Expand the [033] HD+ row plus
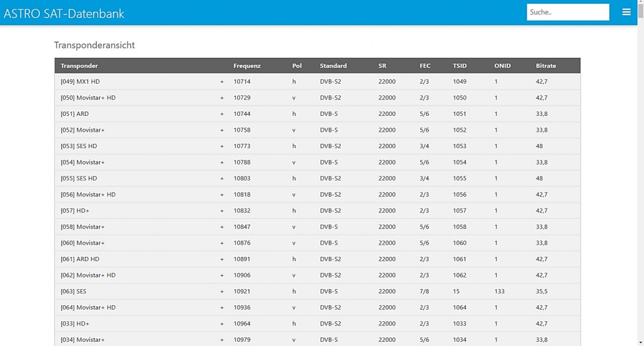The image size is (644, 346). (222, 323)
